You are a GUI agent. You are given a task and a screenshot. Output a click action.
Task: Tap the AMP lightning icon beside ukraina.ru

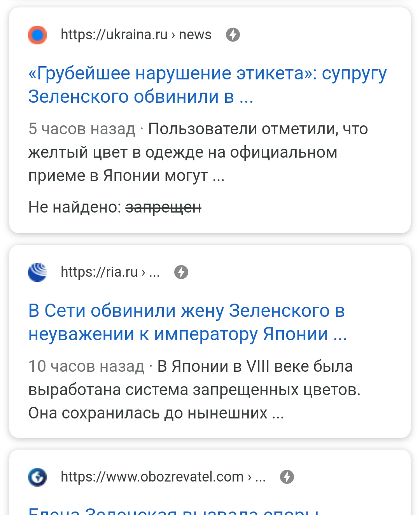(x=233, y=35)
